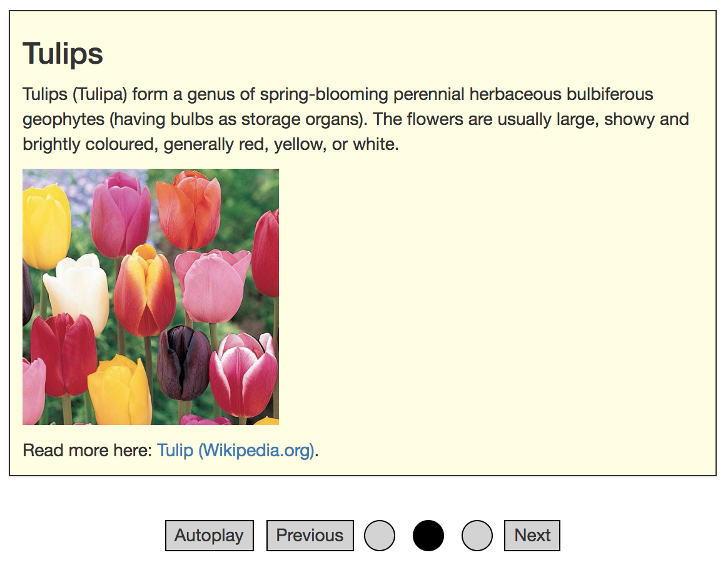Select the first slide indicator dot
The image size is (728, 565).
pyautogui.click(x=380, y=536)
